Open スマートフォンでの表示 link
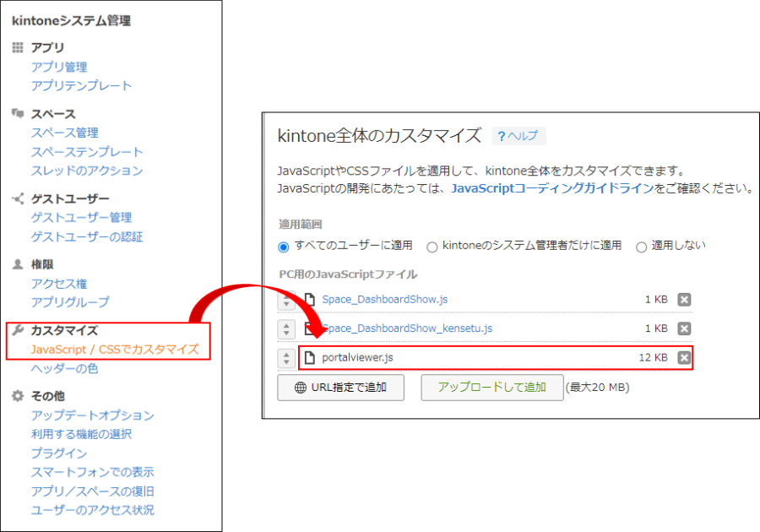Image resolution: width=760 pixels, height=532 pixels. (x=93, y=472)
